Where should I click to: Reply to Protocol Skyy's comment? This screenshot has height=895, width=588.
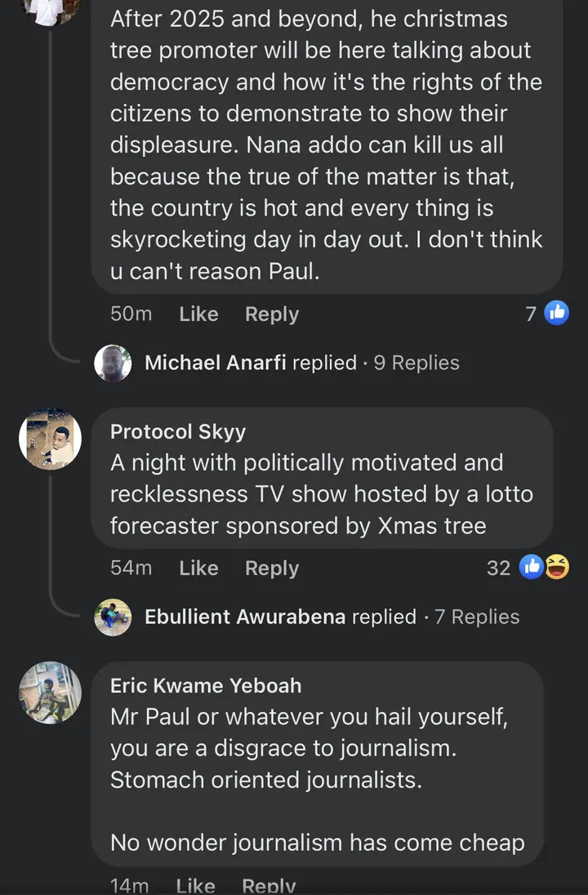272,568
